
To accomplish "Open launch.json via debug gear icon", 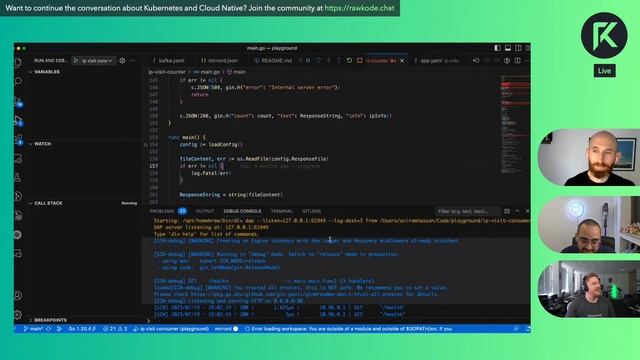I will pos(122,60).
